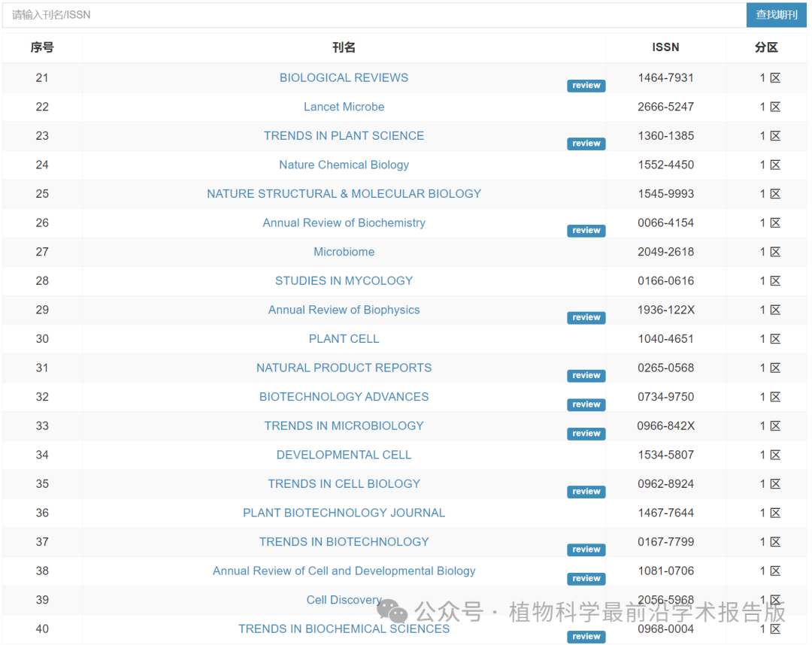The height and width of the screenshot is (645, 812).
Task: Click review badge for TRENDS IN MICROBIOLOGY
Action: point(586,434)
